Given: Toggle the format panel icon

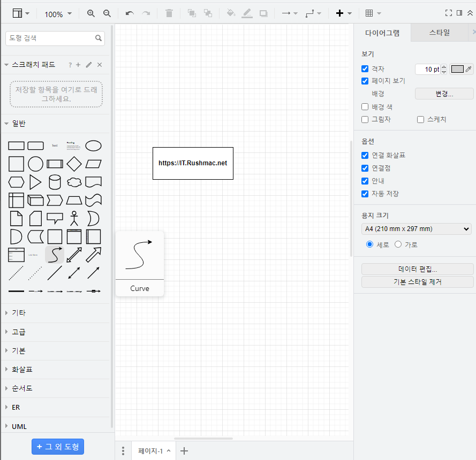Looking at the screenshot, I should click(459, 13).
